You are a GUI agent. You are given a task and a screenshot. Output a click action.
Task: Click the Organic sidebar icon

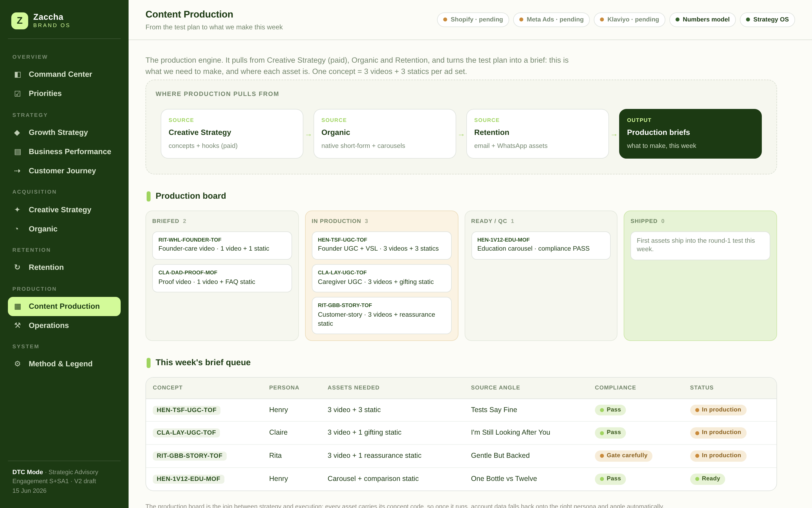click(17, 229)
